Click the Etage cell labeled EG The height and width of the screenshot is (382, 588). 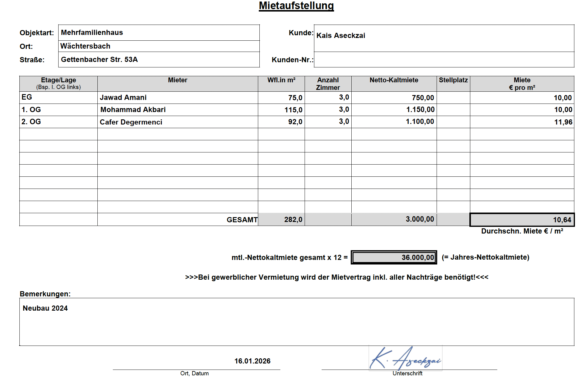point(59,97)
